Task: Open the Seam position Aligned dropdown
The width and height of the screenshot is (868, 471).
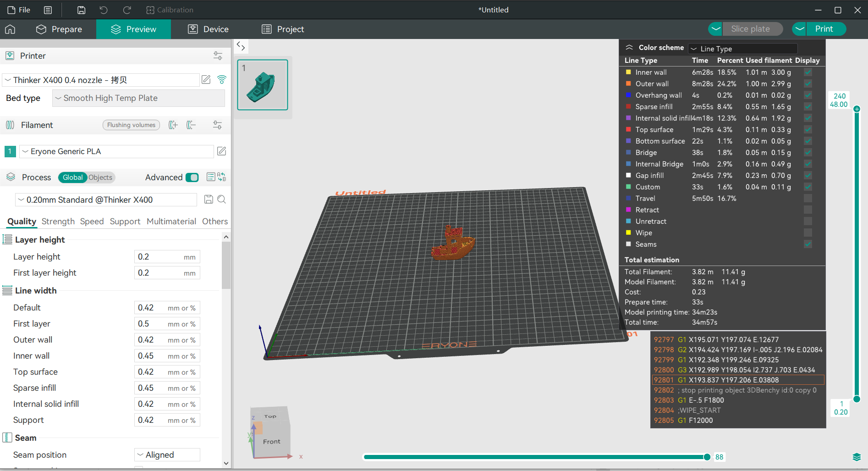Action: click(x=167, y=455)
